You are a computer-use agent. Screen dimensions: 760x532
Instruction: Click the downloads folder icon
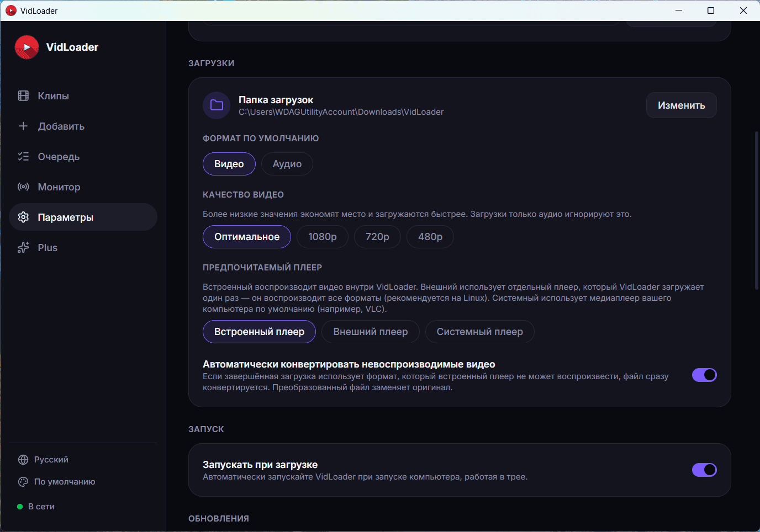217,105
